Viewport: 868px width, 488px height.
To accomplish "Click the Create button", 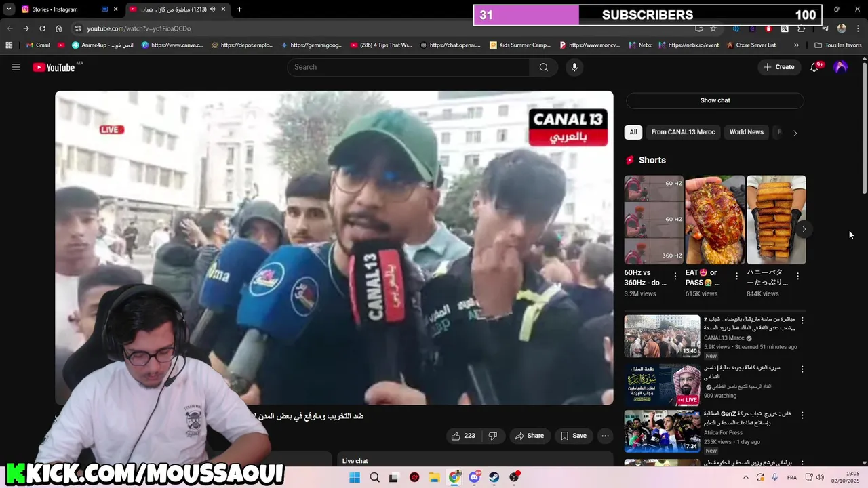I will (778, 67).
